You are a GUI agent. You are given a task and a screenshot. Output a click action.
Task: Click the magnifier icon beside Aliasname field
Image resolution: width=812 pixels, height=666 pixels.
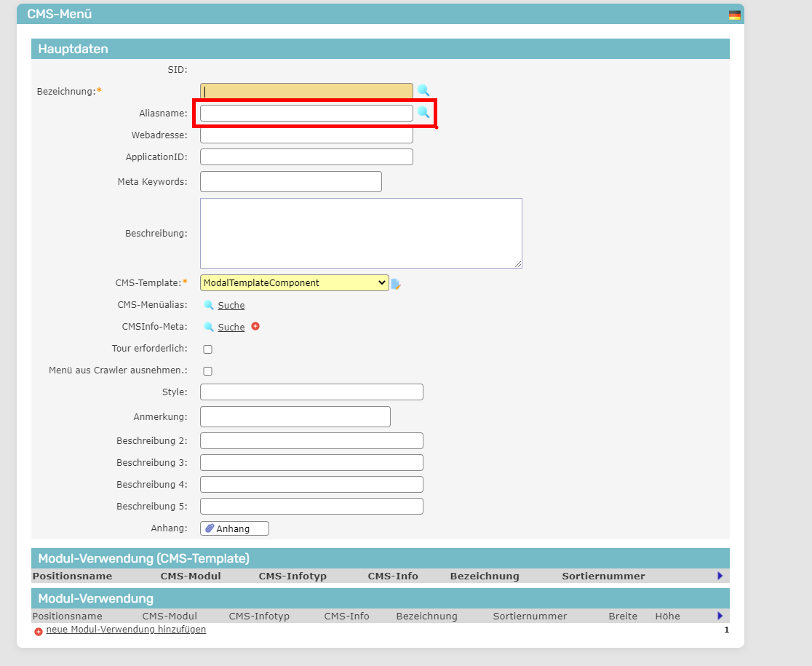(423, 112)
